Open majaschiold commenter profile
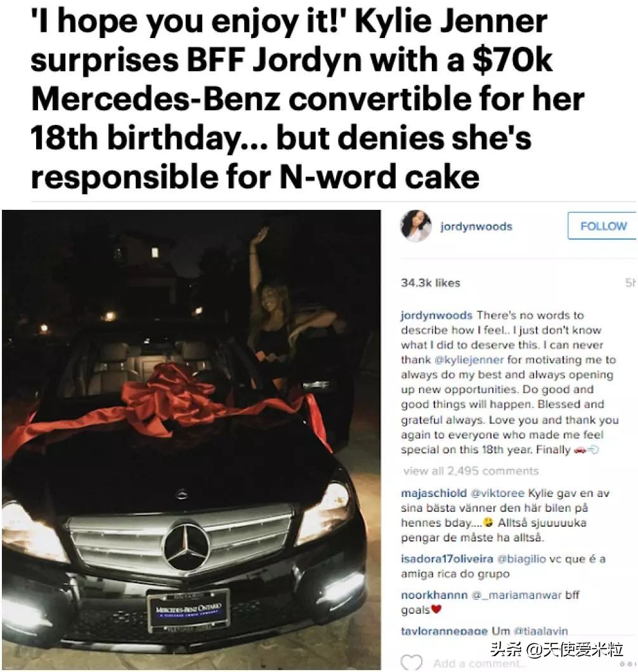This screenshot has width=638, height=672. (434, 493)
